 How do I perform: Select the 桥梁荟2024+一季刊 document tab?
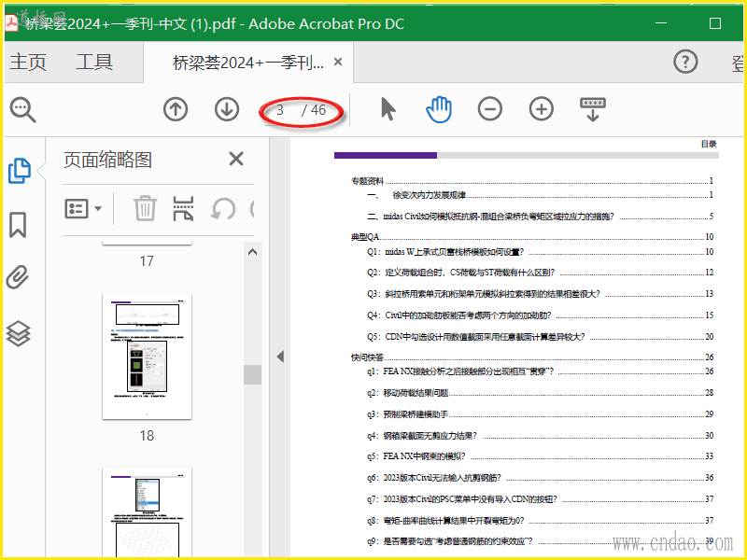pos(247,63)
